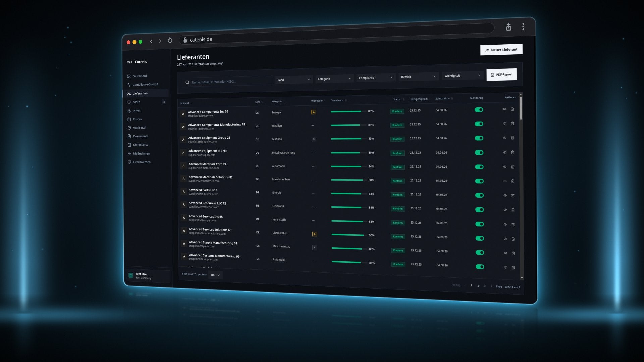
Task: Toggle monitoring for Advanced Equipment LLC 90
Action: pos(479,153)
